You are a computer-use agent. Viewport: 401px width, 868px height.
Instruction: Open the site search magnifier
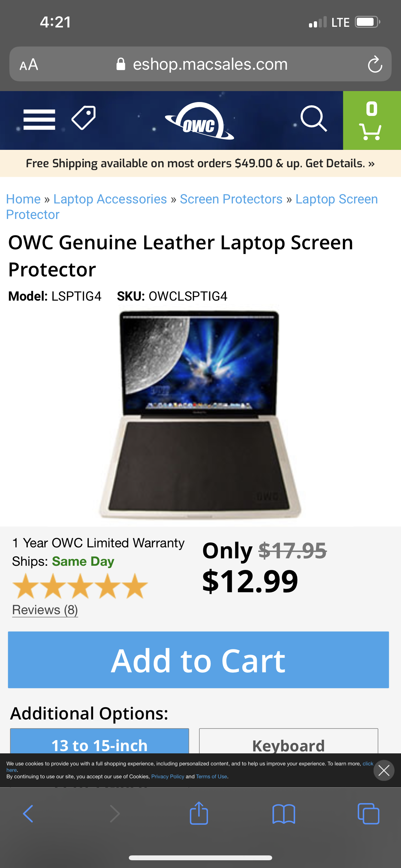314,119
